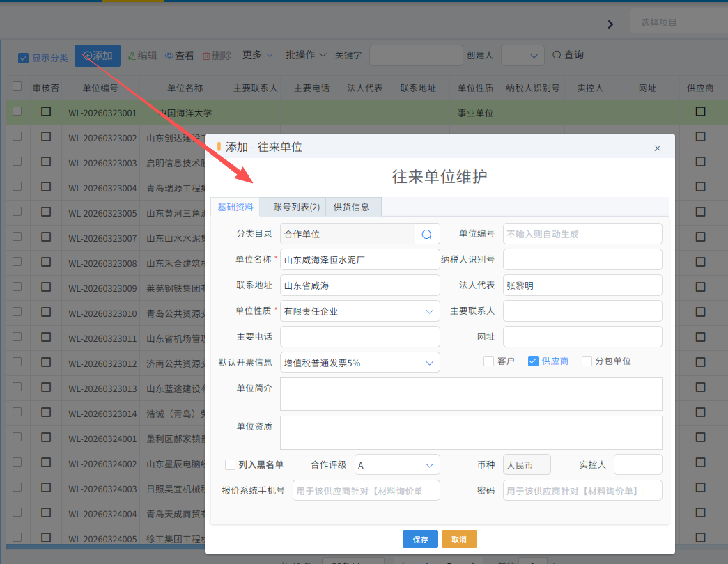Screen dimensions: 728x564
Task: Click the 关键字 search input
Action: click(416, 56)
